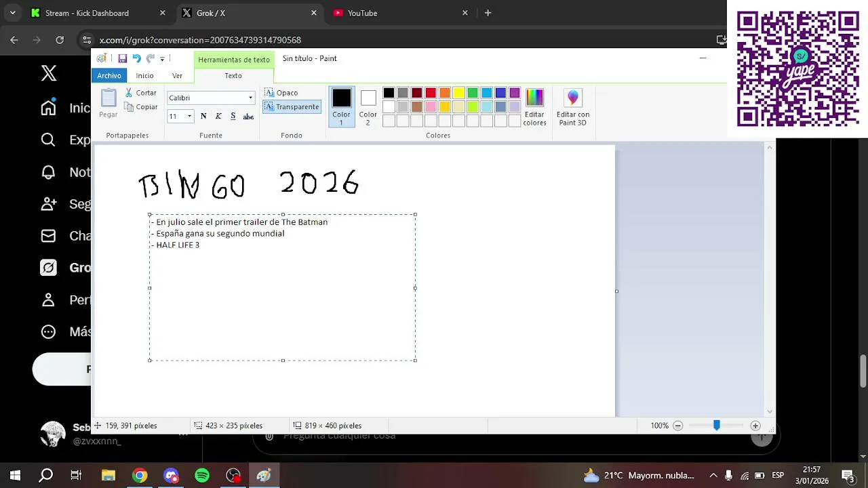Toggle bold (N) formatting
The image size is (868, 488).
pos(203,117)
